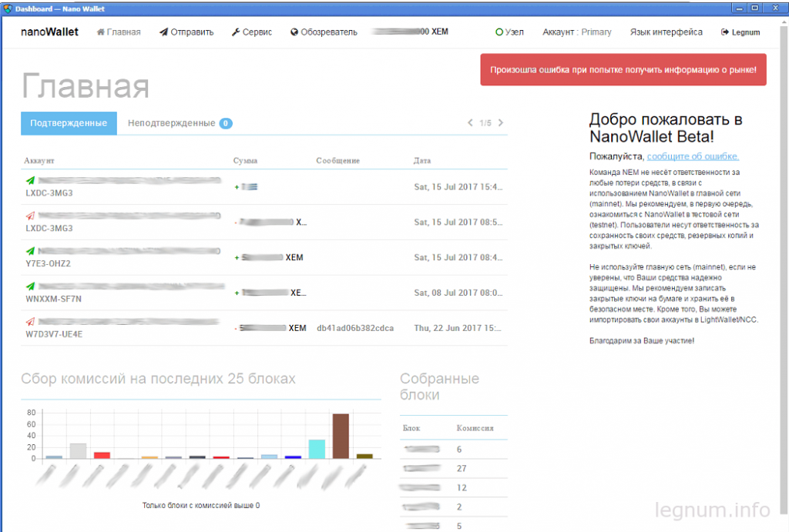789x532 pixels.
Task: Click the globe icon beside Обозреватель
Action: coord(294,32)
